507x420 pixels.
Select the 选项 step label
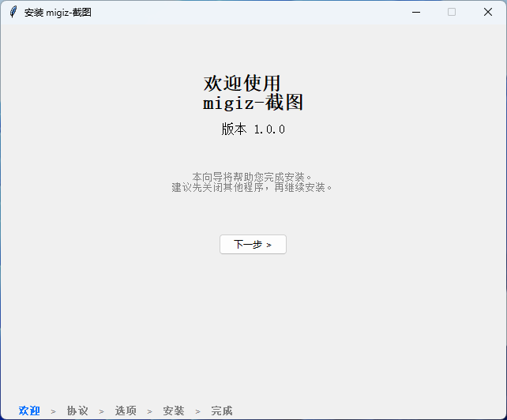(x=126, y=411)
